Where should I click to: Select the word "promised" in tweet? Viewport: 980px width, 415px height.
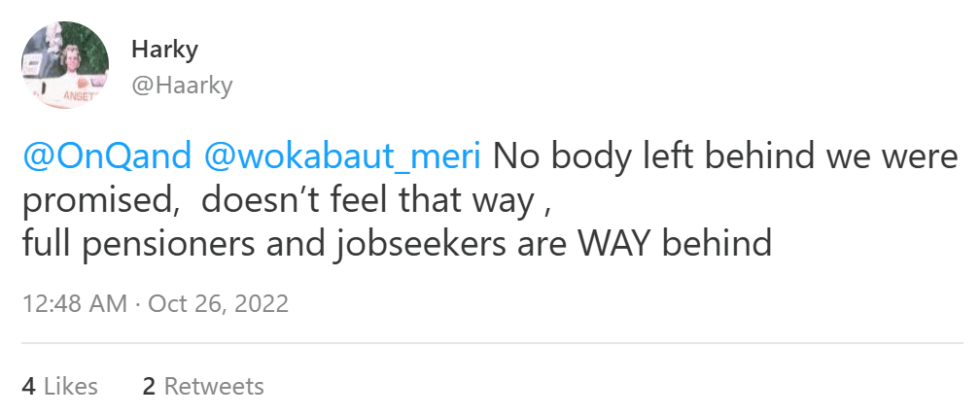[91, 200]
